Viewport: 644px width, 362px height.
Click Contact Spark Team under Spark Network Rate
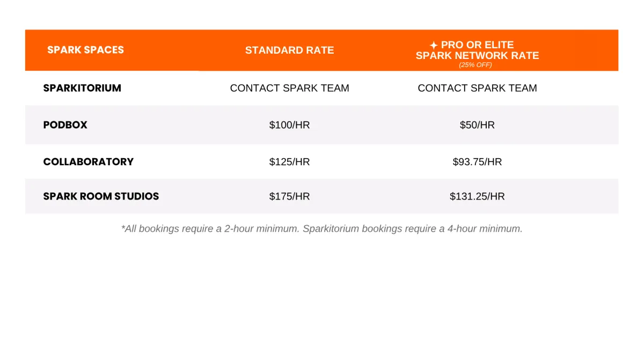(x=477, y=88)
